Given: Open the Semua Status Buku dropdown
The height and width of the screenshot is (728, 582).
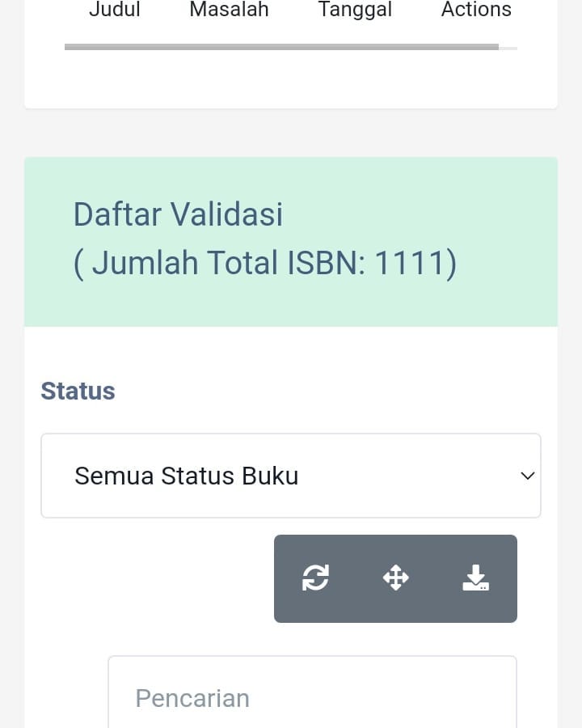Looking at the screenshot, I should pos(290,476).
